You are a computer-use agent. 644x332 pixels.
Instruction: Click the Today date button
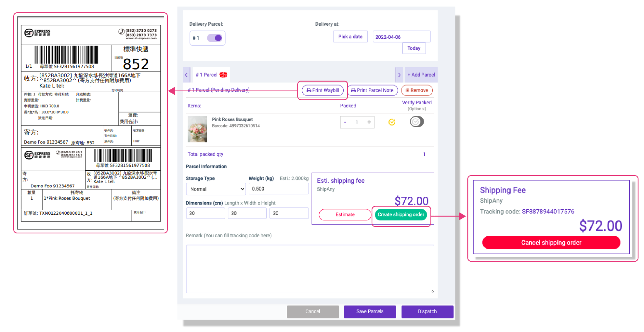[414, 48]
